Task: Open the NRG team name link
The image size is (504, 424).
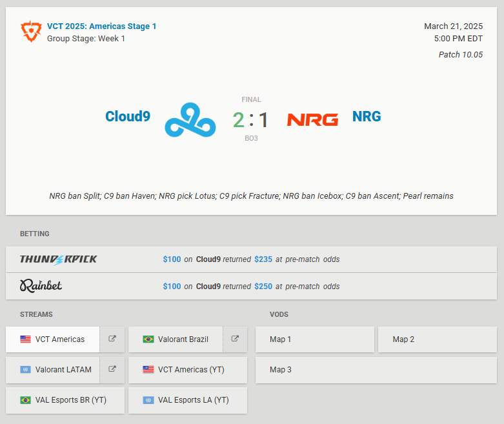Action: 367,116
